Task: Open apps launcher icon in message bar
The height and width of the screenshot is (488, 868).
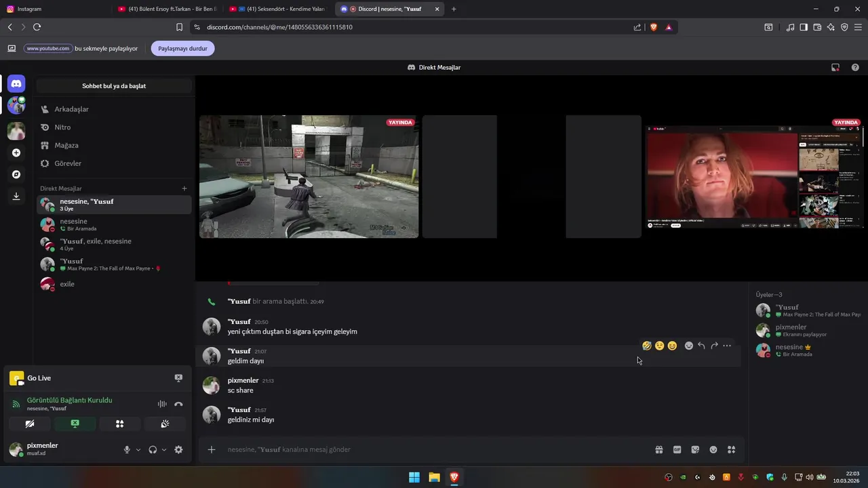Action: point(731,449)
